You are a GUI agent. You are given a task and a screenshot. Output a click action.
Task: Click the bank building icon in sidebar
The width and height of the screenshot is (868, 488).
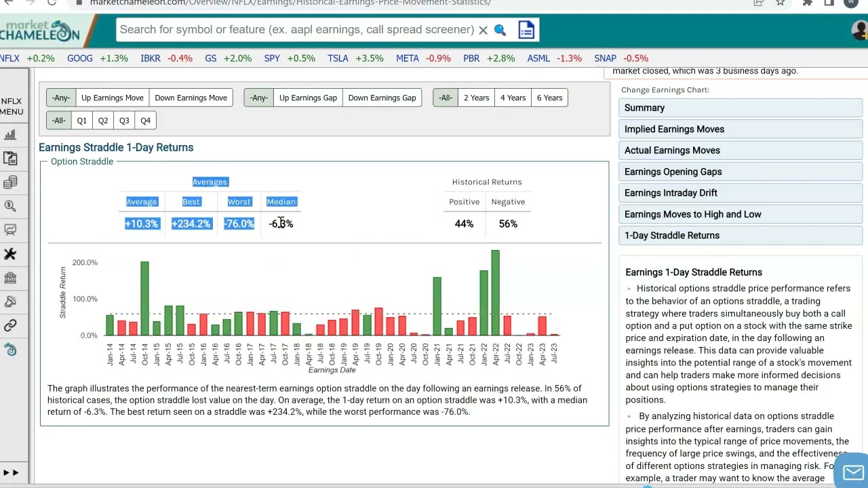coord(10,278)
